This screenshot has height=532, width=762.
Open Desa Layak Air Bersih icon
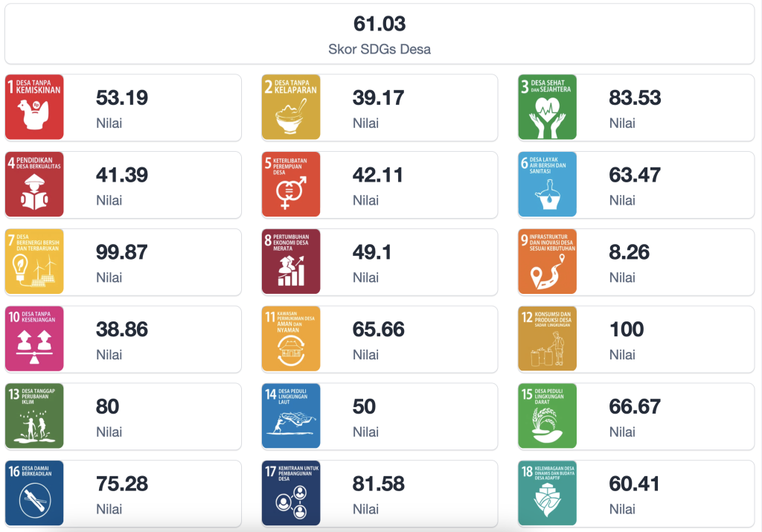(548, 185)
